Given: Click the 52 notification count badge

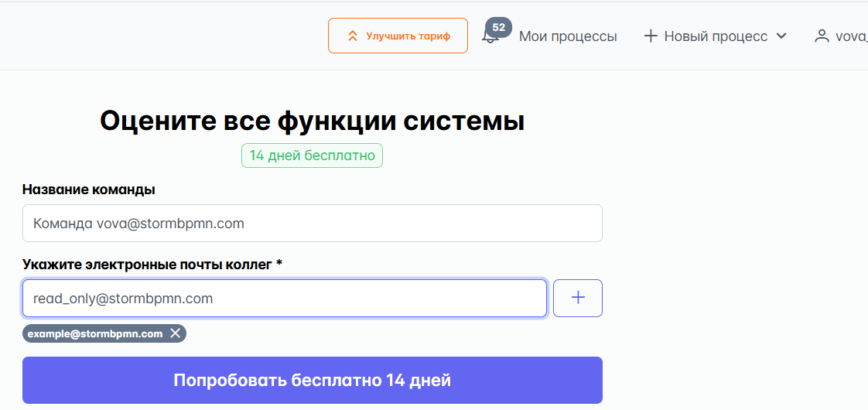Looking at the screenshot, I should 498,28.
